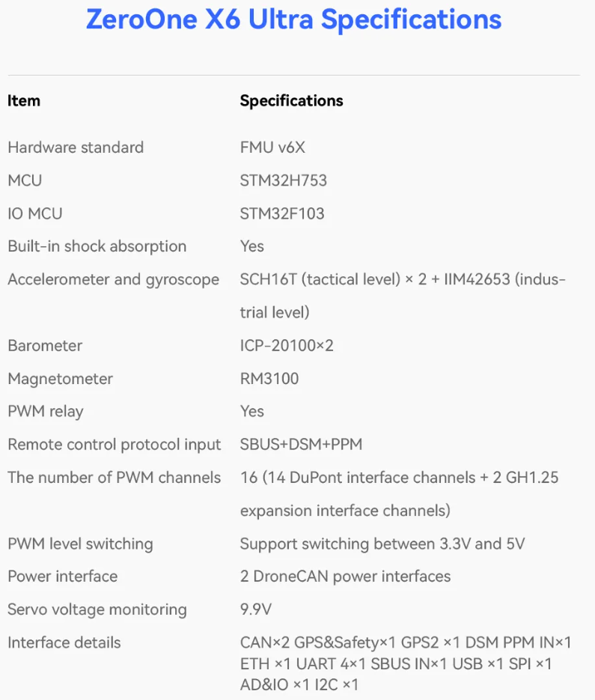Select the Magnetometer row label

point(60,378)
